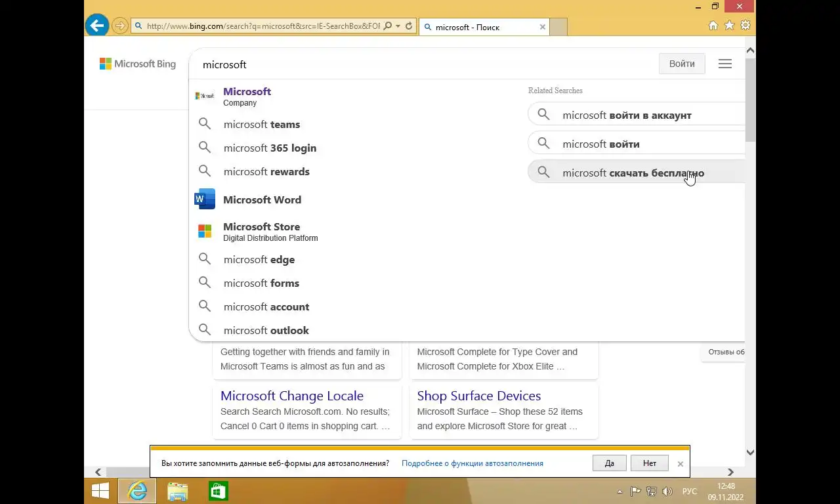Screen dimensions: 840x504
Task: Click related search 'microsoft войти в аккаунт'
Action: 637,115
